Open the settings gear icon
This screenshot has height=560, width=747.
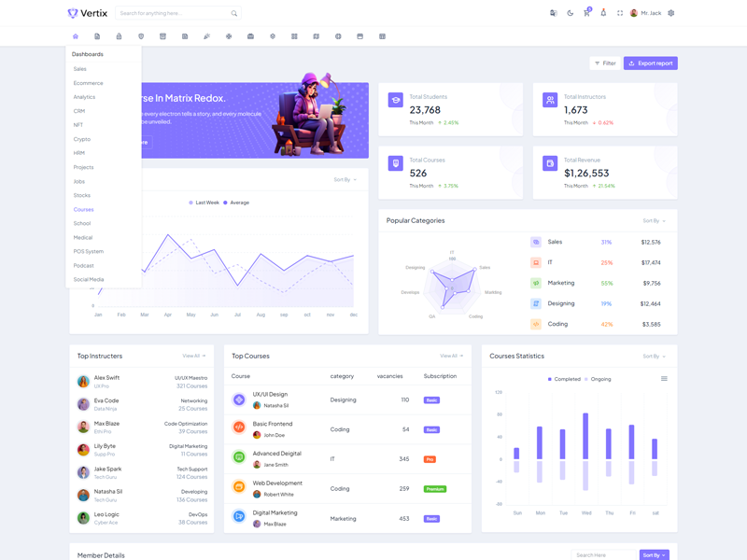click(x=670, y=13)
